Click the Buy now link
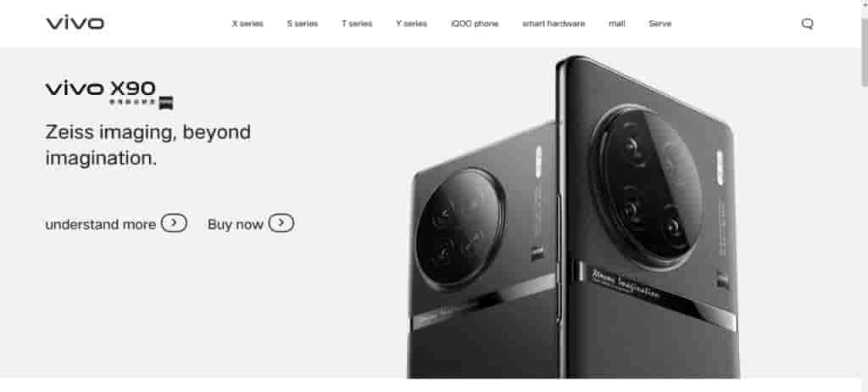Image resolution: width=868 pixels, height=392 pixels. 236,225
